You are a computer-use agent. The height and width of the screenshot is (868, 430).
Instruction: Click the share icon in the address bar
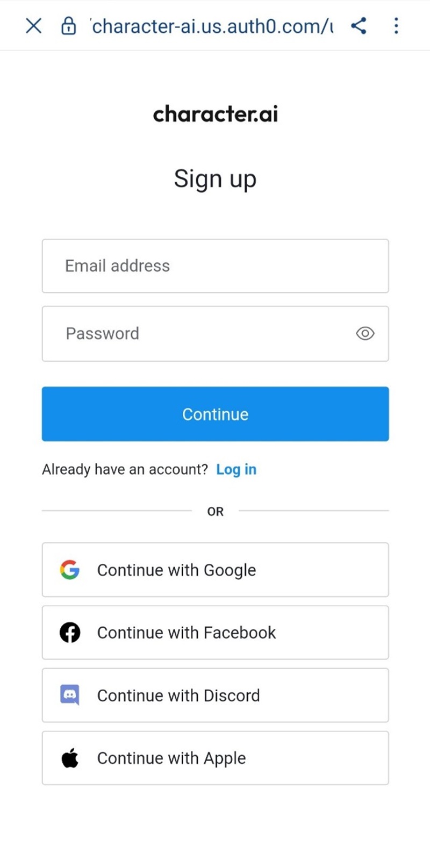point(359,25)
